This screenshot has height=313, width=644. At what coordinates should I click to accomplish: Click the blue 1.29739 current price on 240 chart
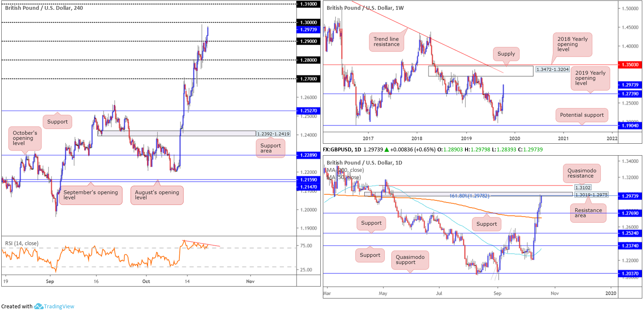point(308,29)
